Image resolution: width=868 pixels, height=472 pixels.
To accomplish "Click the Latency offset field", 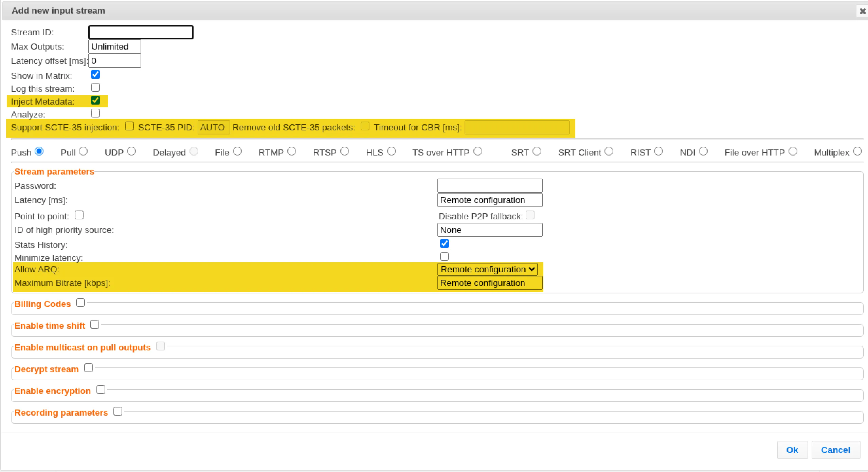I will (115, 61).
